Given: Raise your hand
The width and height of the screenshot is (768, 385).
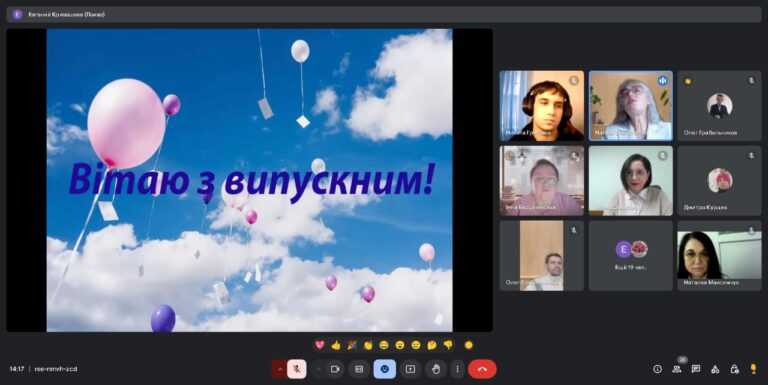Looking at the screenshot, I should pyautogui.click(x=436, y=369).
